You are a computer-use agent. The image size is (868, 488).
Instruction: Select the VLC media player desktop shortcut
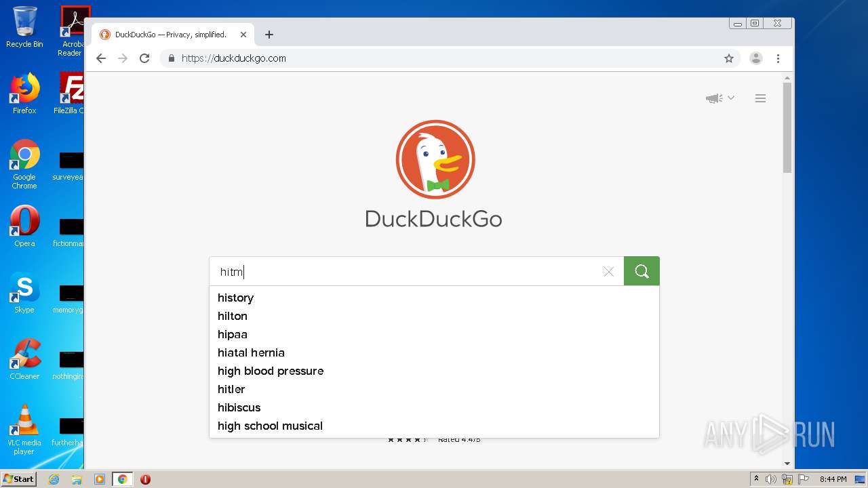point(24,430)
